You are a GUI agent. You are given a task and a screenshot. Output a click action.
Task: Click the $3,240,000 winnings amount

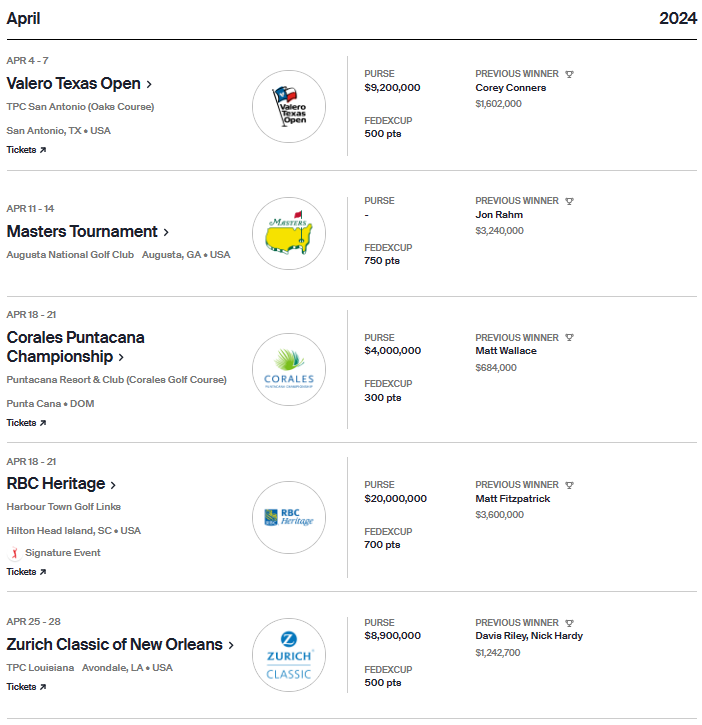pyautogui.click(x=499, y=231)
